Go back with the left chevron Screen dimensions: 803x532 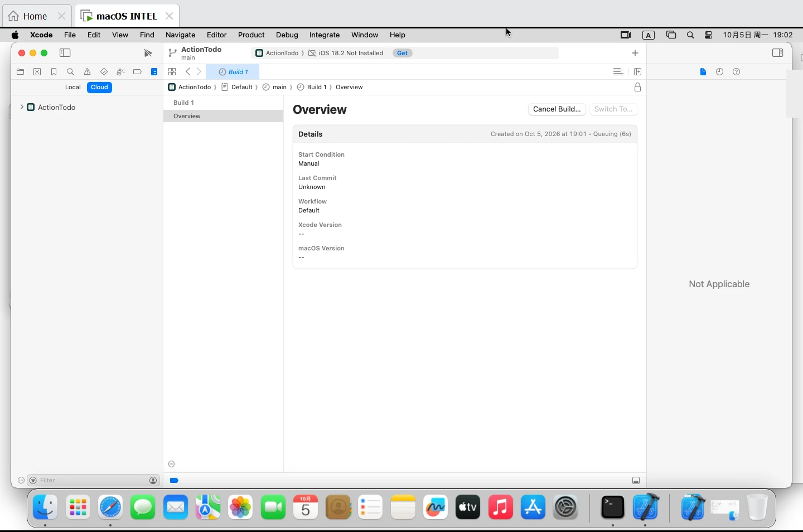click(188, 72)
